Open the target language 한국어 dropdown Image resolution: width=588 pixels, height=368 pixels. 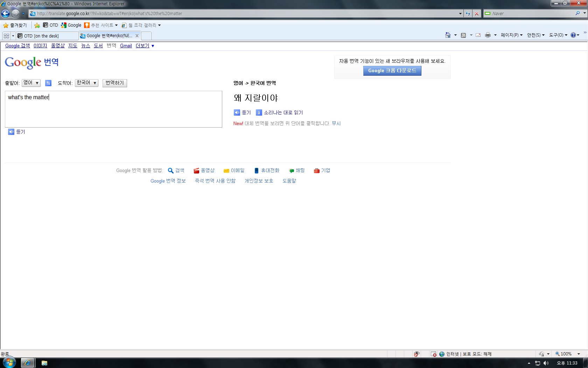(86, 83)
